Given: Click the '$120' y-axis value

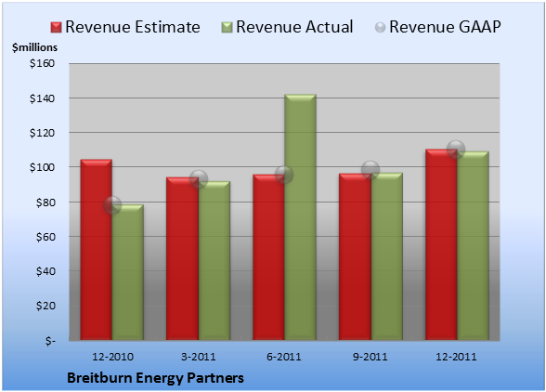Looking at the screenshot, I should click(x=42, y=133).
